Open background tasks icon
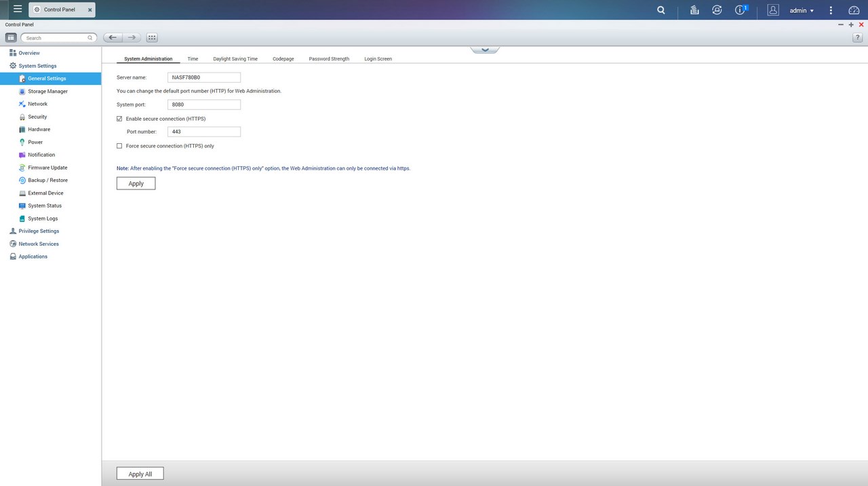Image resolution: width=868 pixels, height=486 pixels. (x=694, y=10)
